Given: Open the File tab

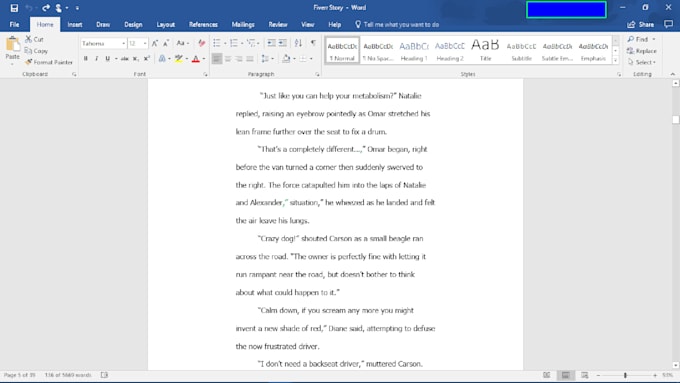Looking at the screenshot, I should (14, 24).
